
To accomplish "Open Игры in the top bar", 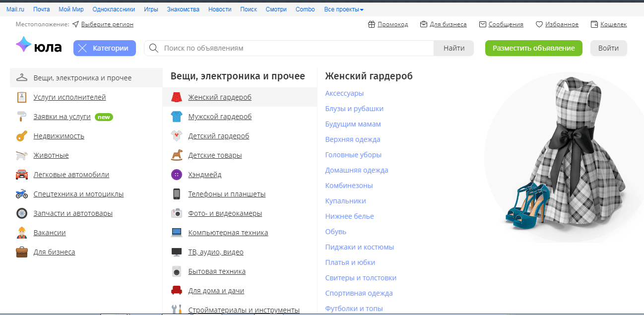I will tap(151, 9).
